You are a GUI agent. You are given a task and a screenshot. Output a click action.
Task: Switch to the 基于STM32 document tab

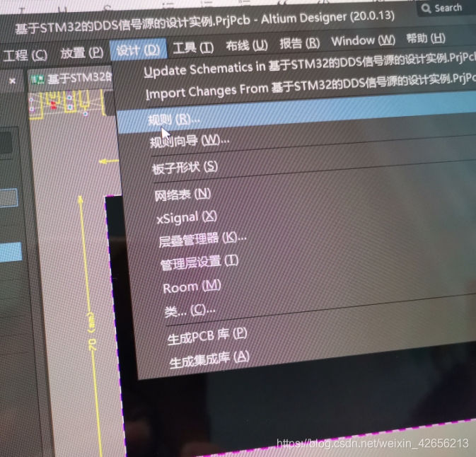[71, 79]
